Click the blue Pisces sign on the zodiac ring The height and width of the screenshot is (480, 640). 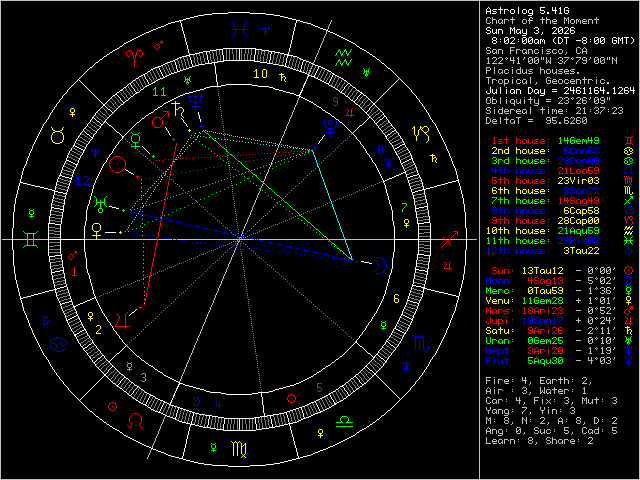(239, 29)
